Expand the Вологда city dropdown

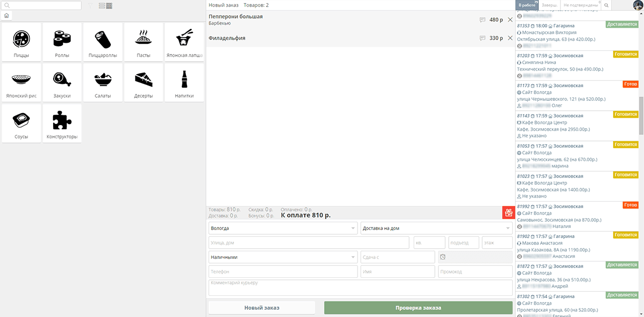point(283,228)
